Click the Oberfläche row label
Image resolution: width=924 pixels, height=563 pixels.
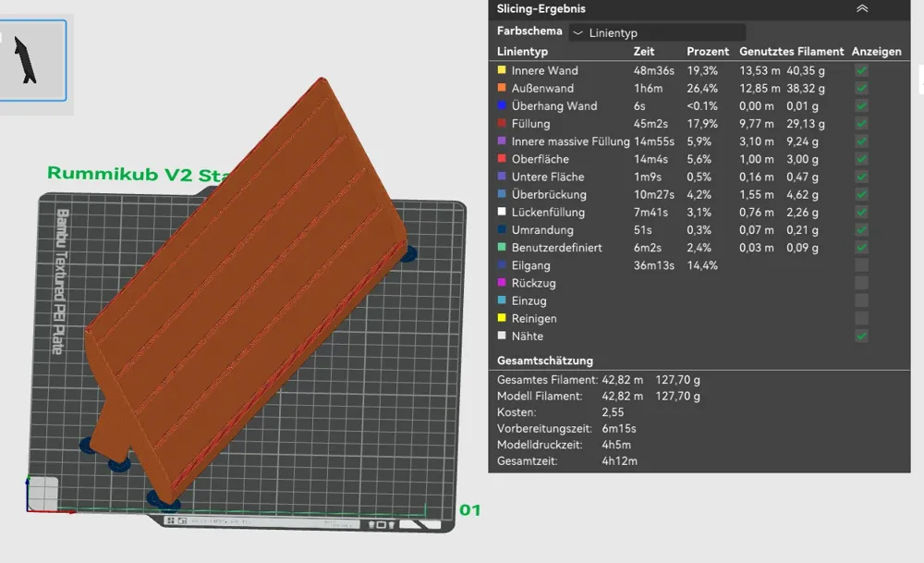[x=540, y=159]
